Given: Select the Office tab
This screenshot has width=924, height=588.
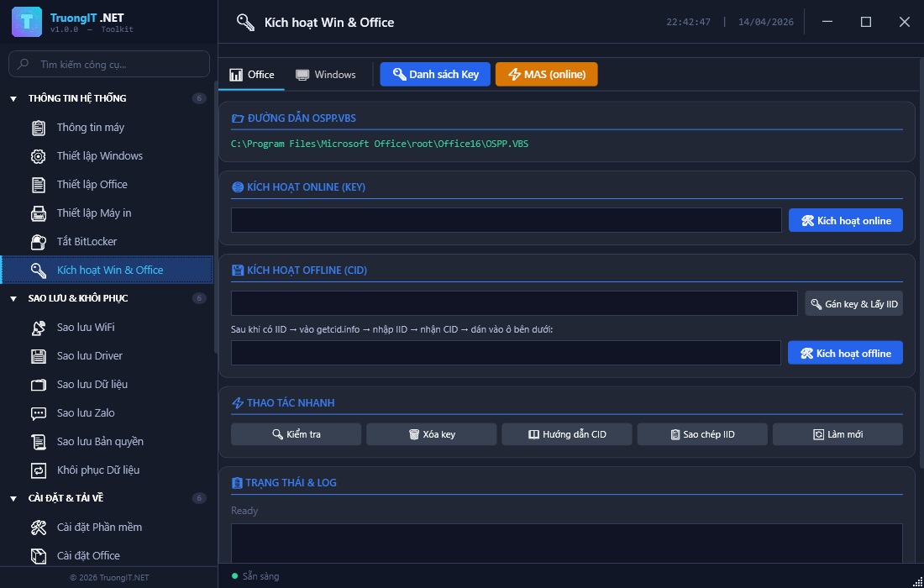Looking at the screenshot, I should [252, 75].
